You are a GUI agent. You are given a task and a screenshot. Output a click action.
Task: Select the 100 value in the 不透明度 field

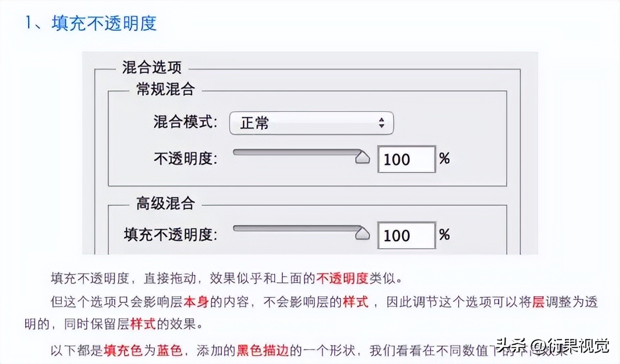click(x=406, y=159)
